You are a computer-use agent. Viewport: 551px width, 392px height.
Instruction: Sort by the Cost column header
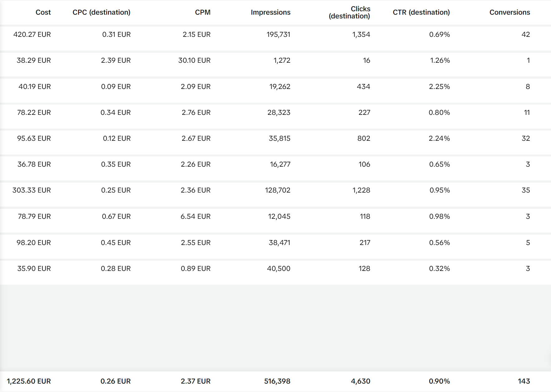tap(43, 12)
